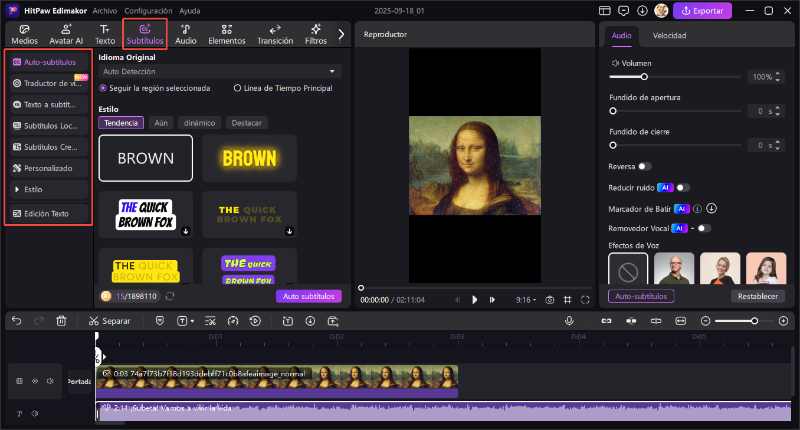Switch to the Texto tab
Viewport: 800px width, 430px height.
pyautogui.click(x=105, y=34)
